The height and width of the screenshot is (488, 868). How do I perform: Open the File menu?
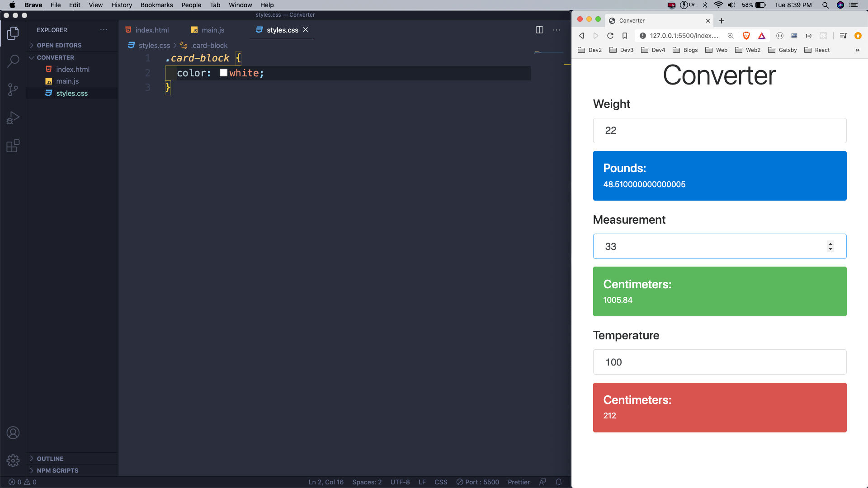point(56,5)
